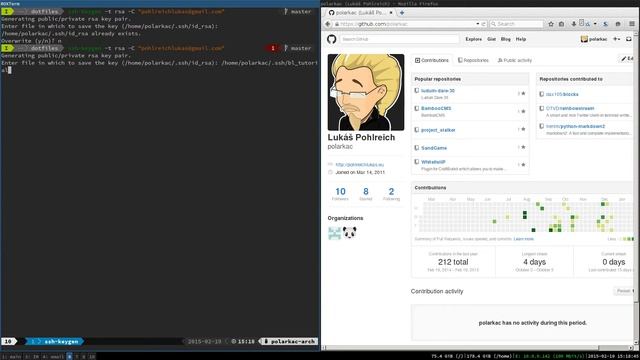The image size is (640, 360).
Task: Click the 10 Followers count
Action: coord(340,194)
